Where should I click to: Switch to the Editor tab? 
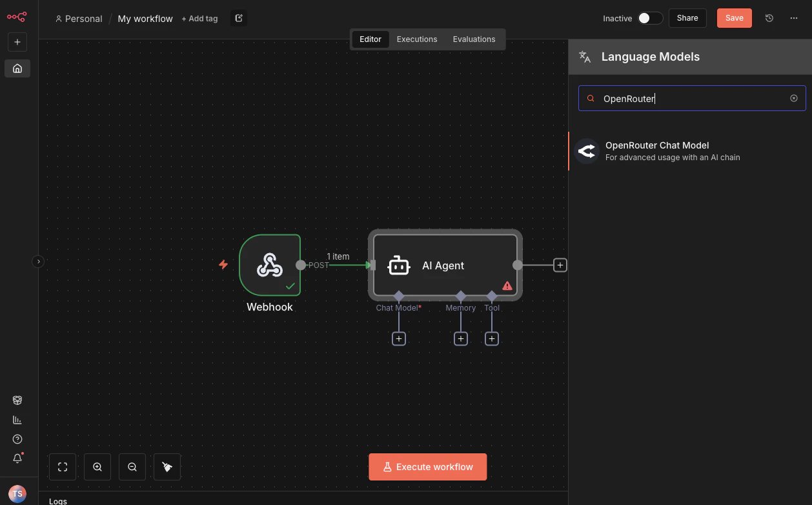coord(370,39)
